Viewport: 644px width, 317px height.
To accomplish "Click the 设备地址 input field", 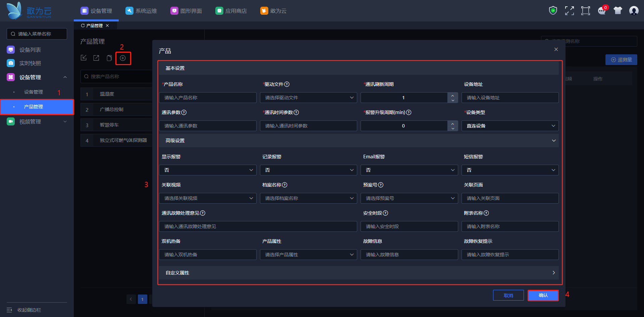I will pos(510,98).
